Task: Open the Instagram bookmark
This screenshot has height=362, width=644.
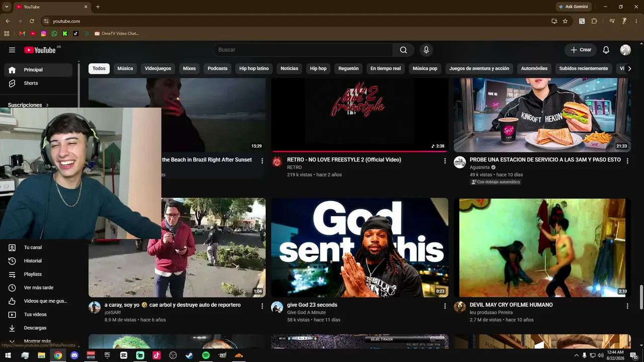Action: point(44,34)
